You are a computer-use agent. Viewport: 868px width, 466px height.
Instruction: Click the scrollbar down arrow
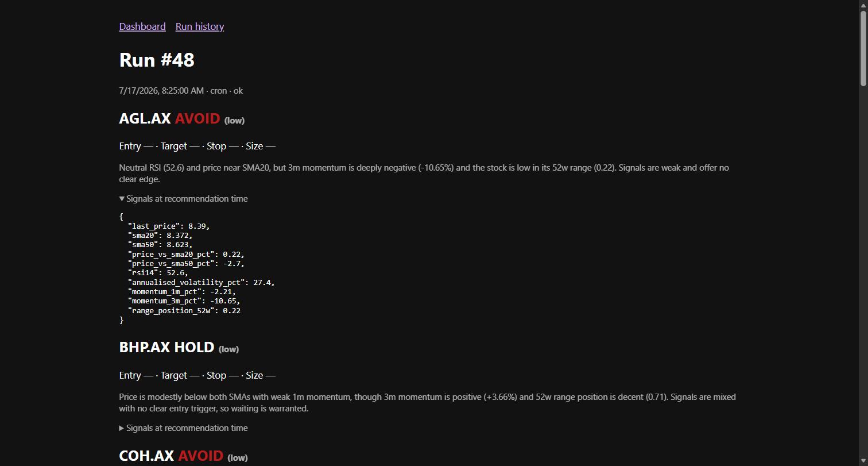863,461
